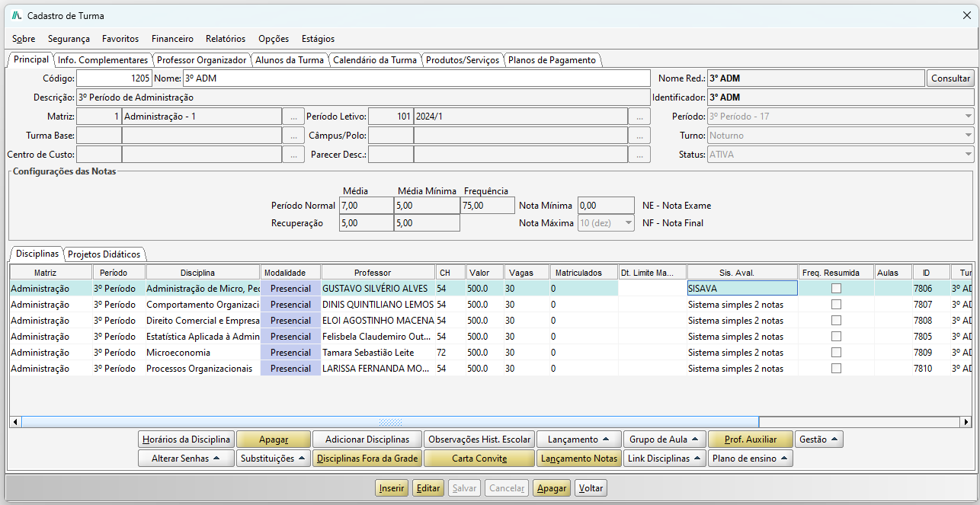Click the Lançamento Notas button
Screen dimensions: 980x505
578,459
